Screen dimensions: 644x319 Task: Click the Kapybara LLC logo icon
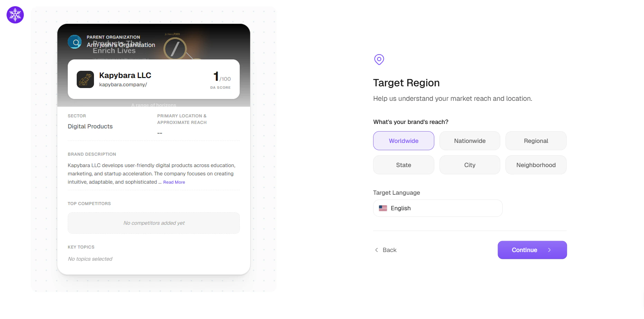tap(85, 79)
